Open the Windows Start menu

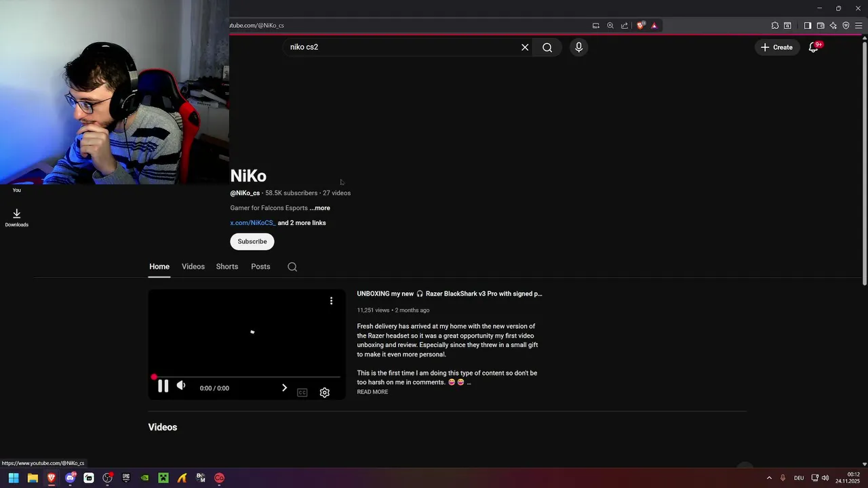point(14,478)
